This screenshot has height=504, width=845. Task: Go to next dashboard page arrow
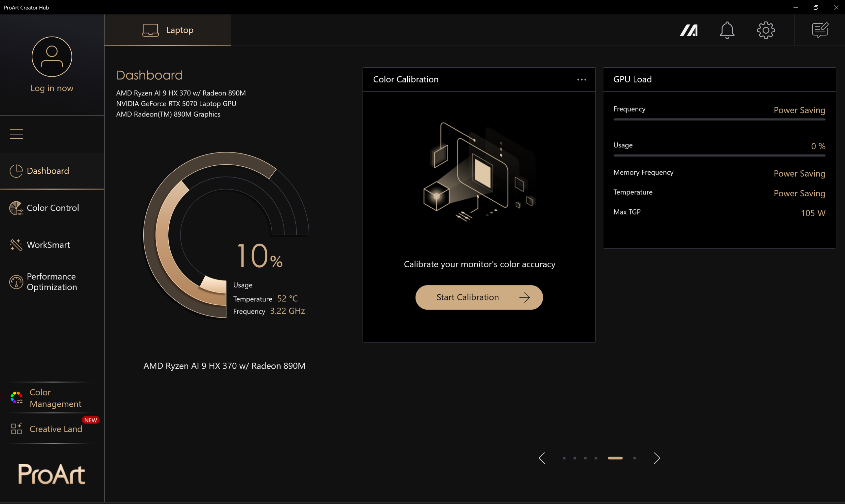click(x=657, y=458)
